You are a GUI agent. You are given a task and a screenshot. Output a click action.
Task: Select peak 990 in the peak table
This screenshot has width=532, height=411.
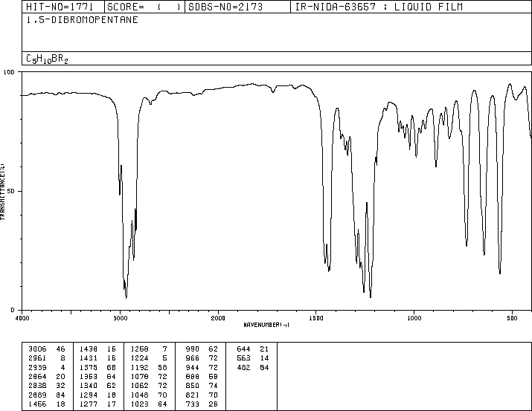pyautogui.click(x=193, y=349)
